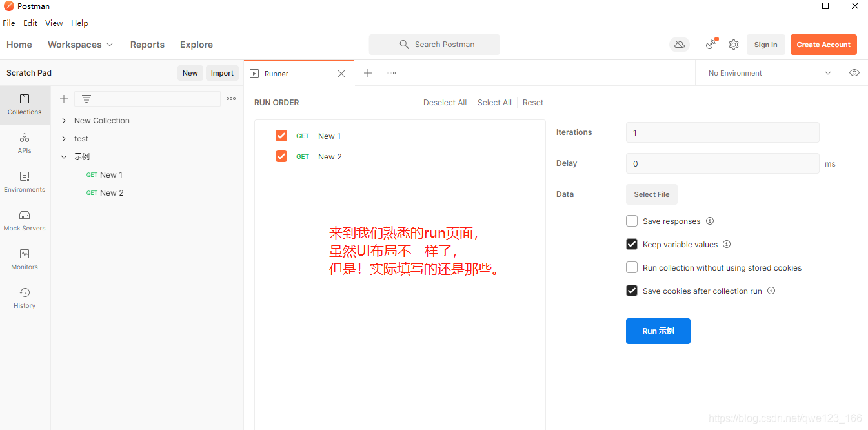Click the Iterations input field
The width and height of the screenshot is (868, 430).
tap(723, 132)
